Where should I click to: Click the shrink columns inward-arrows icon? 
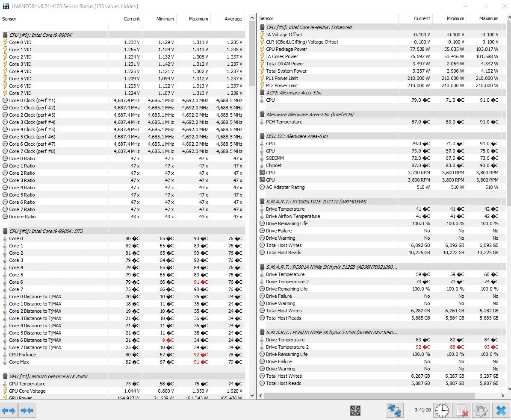tap(27, 411)
